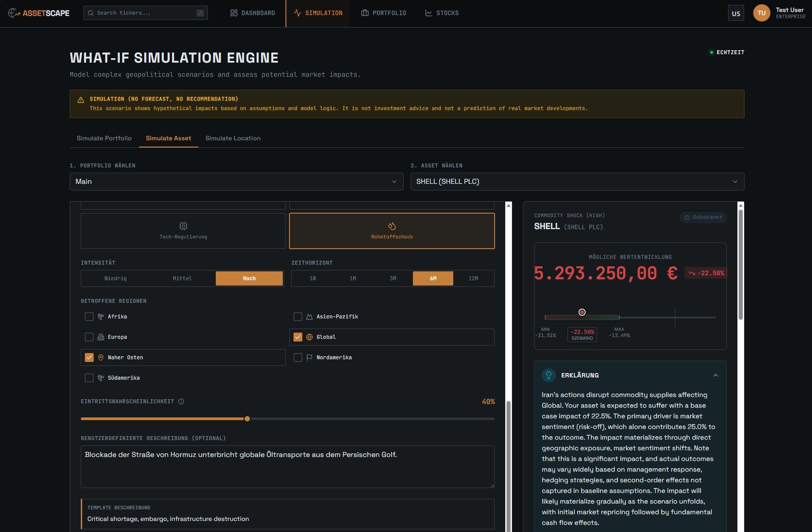Uncheck the Naher Osten checkbox

[89, 357]
